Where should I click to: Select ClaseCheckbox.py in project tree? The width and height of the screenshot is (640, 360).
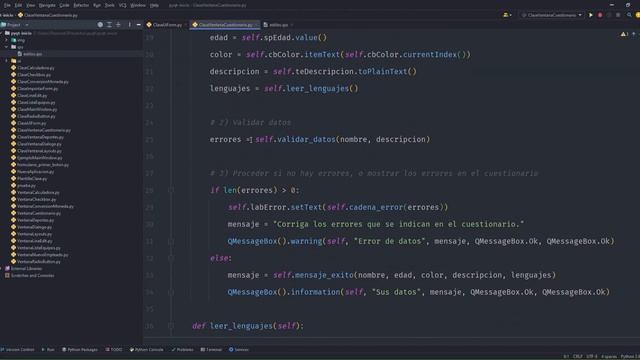[x=31, y=75]
